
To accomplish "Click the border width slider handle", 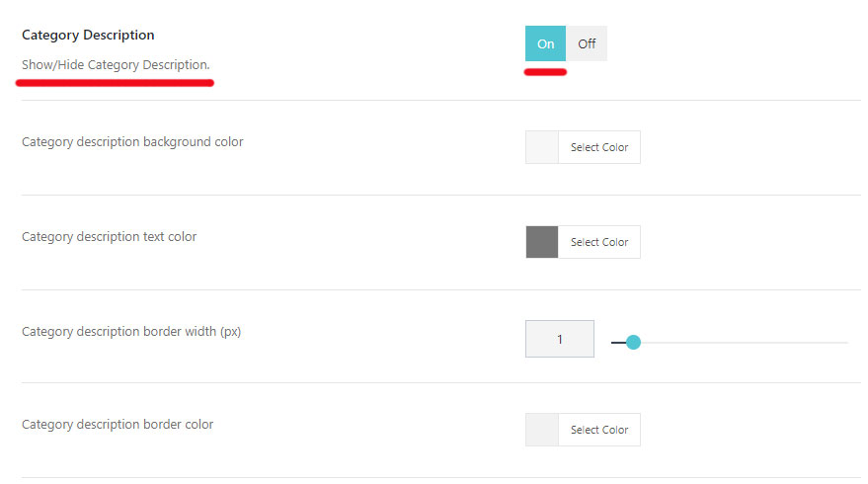I will (633, 342).
